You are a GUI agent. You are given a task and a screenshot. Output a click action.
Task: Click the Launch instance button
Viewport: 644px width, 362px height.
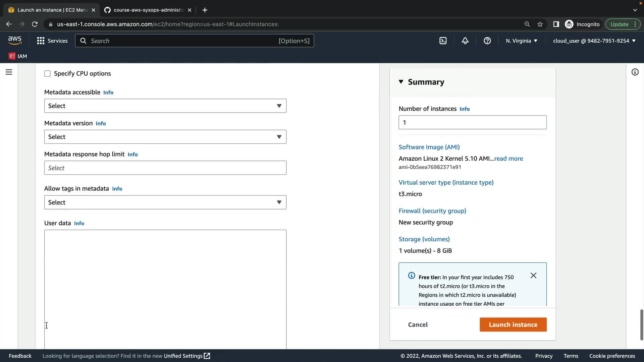point(513,324)
